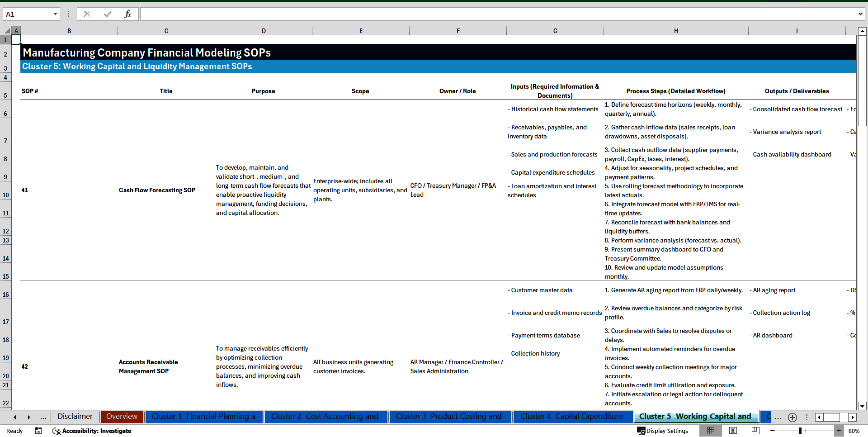Image resolution: width=868 pixels, height=437 pixels.
Task: Enable Page Layout view
Action: click(733, 431)
